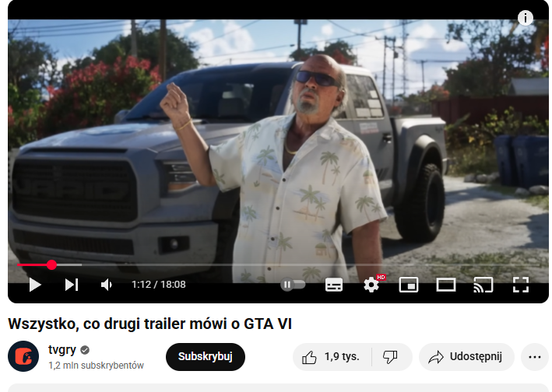
Task: Play the paused video
Action: (35, 285)
